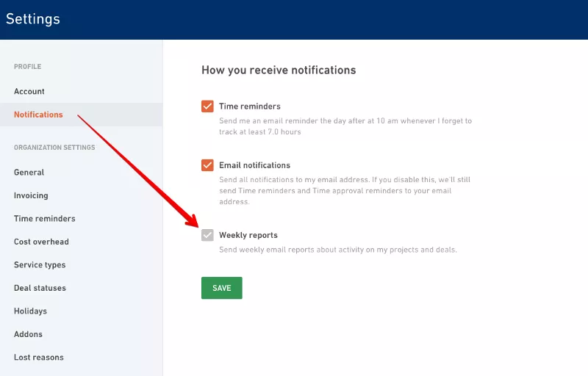Click the 'How you receive notifications' heading
Screen dimensions: 588x376
coord(279,70)
